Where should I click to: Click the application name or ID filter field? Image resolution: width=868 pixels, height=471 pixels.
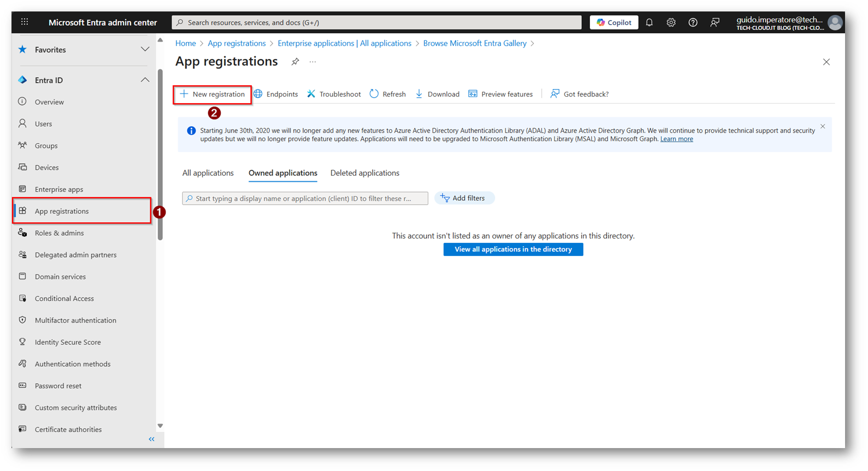(x=305, y=198)
